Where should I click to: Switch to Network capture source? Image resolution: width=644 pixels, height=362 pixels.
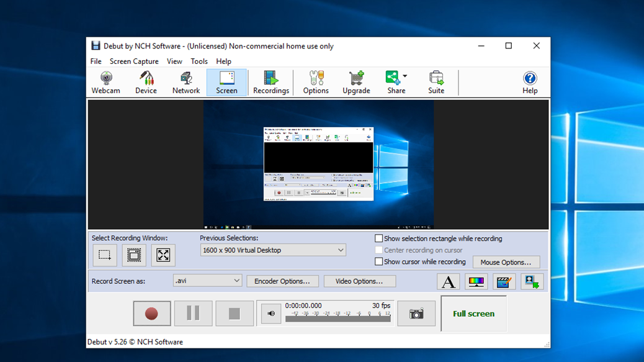tap(186, 83)
